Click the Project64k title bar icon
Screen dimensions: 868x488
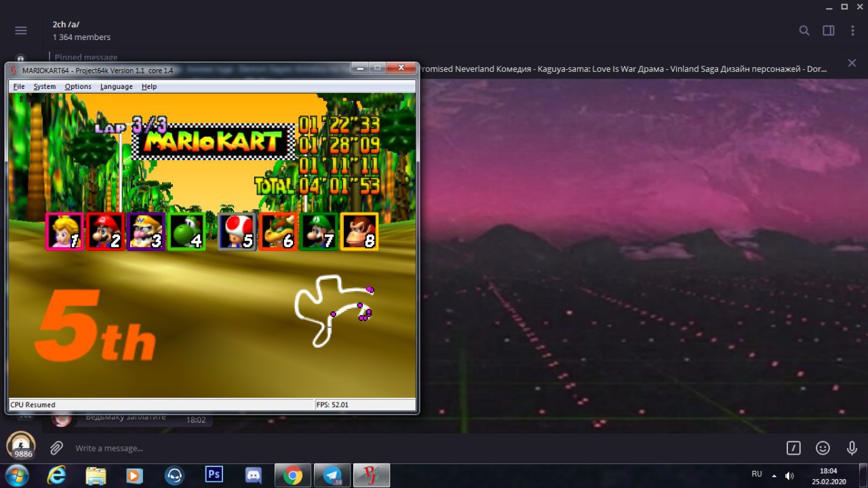tap(14, 70)
